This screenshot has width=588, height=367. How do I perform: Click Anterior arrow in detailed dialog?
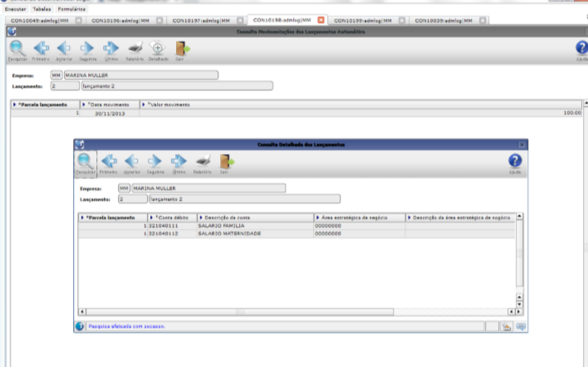pos(131,164)
